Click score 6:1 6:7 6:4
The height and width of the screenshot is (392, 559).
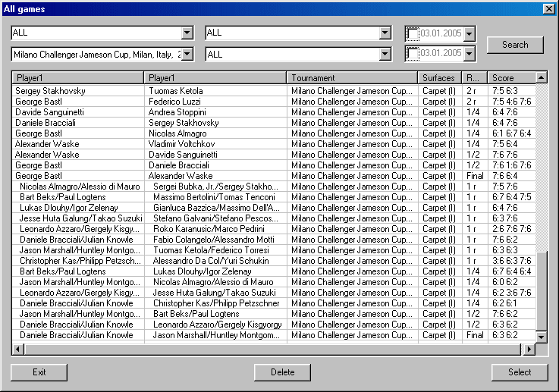click(x=511, y=133)
